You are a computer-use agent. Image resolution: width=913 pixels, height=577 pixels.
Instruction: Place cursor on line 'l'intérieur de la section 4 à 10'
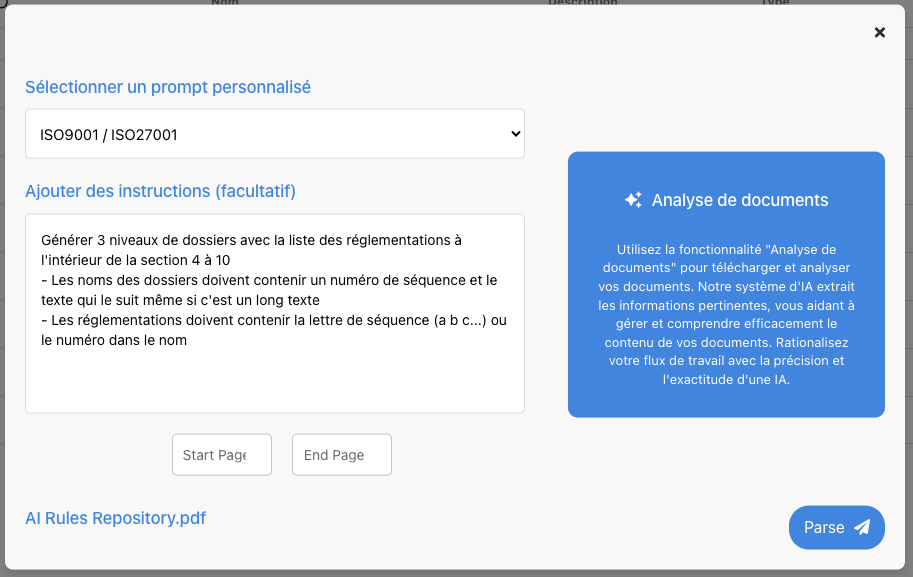pos(150,260)
